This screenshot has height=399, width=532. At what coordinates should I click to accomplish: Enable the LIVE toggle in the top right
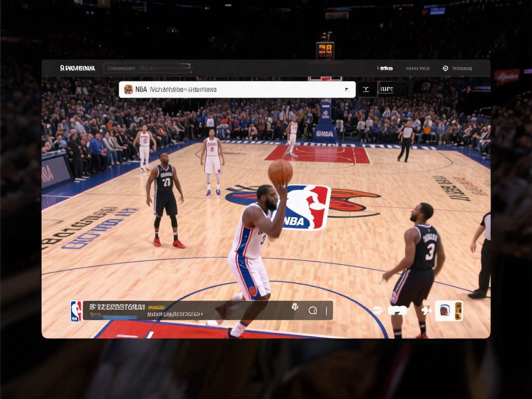coord(388,89)
